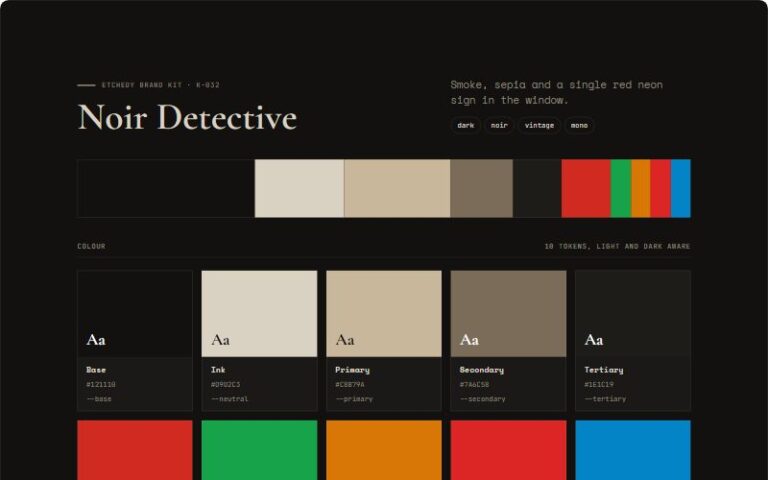Select the 'vintage' tag pill
Screen dimensions: 768x480
coord(539,125)
